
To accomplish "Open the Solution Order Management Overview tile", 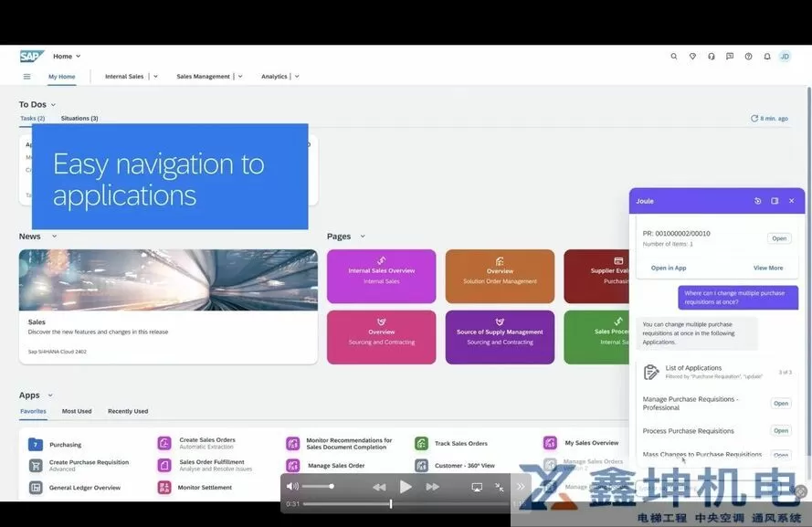I will [500, 276].
